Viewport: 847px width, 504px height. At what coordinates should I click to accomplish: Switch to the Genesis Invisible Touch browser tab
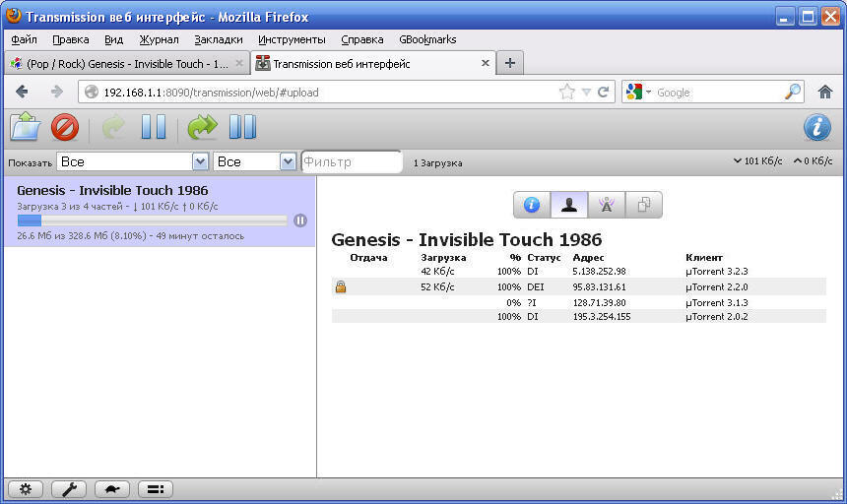tap(127, 64)
